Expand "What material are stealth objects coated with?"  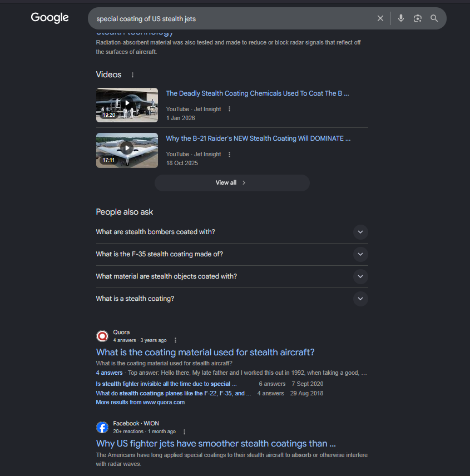coord(232,276)
